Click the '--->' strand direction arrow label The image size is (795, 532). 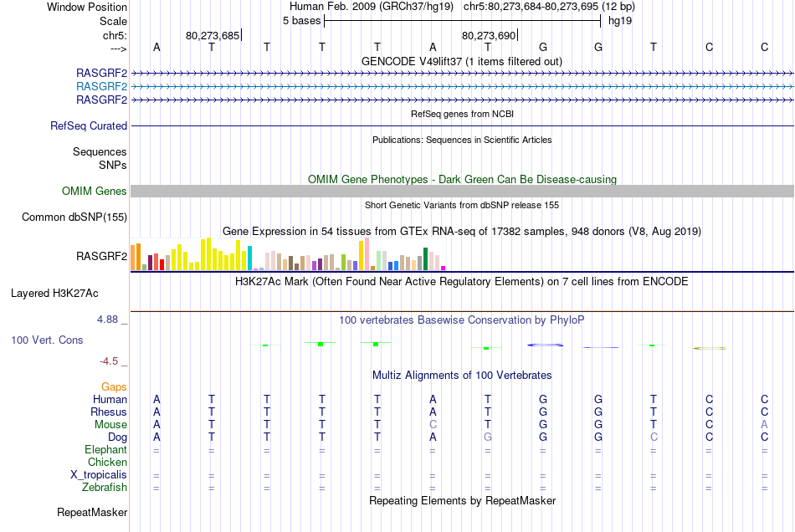tap(118, 49)
